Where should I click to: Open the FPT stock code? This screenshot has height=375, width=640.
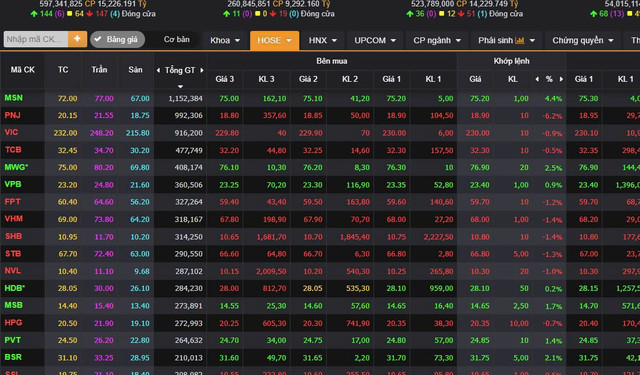(x=12, y=202)
